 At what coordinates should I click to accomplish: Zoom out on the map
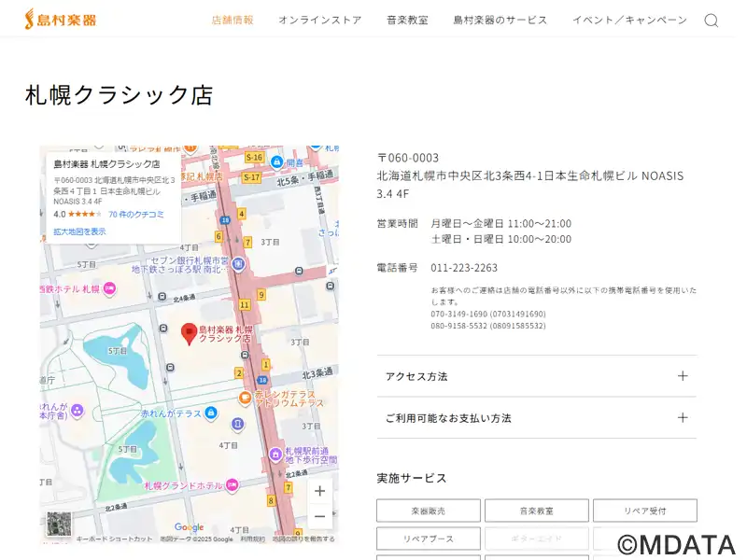[319, 516]
